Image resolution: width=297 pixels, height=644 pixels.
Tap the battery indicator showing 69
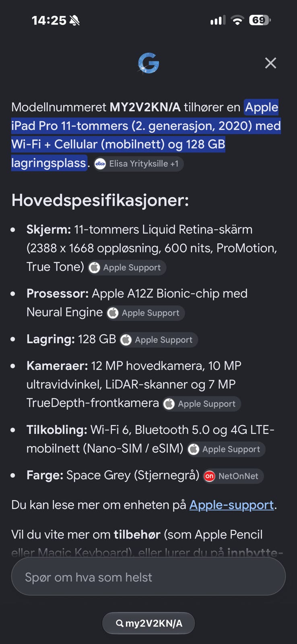[260, 20]
